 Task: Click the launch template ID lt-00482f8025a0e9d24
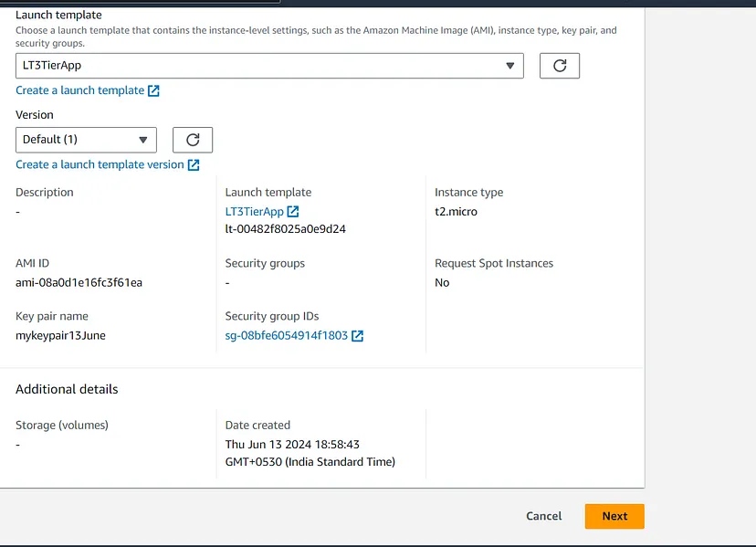(x=285, y=229)
